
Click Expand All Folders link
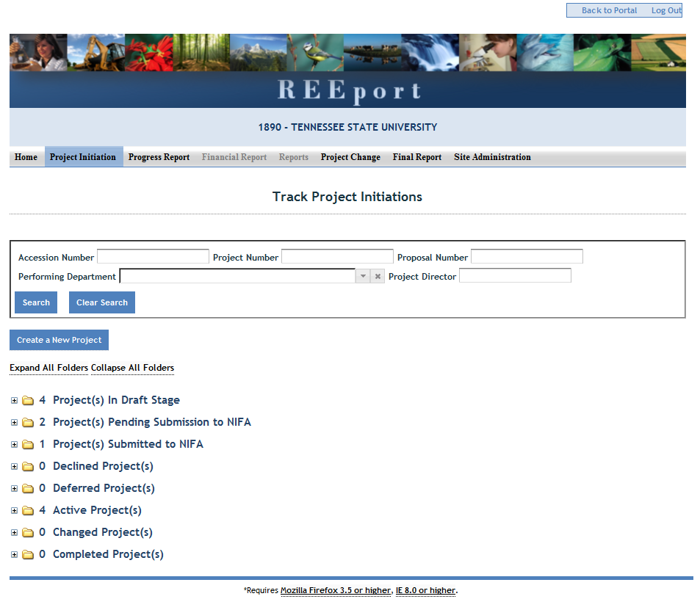click(49, 368)
